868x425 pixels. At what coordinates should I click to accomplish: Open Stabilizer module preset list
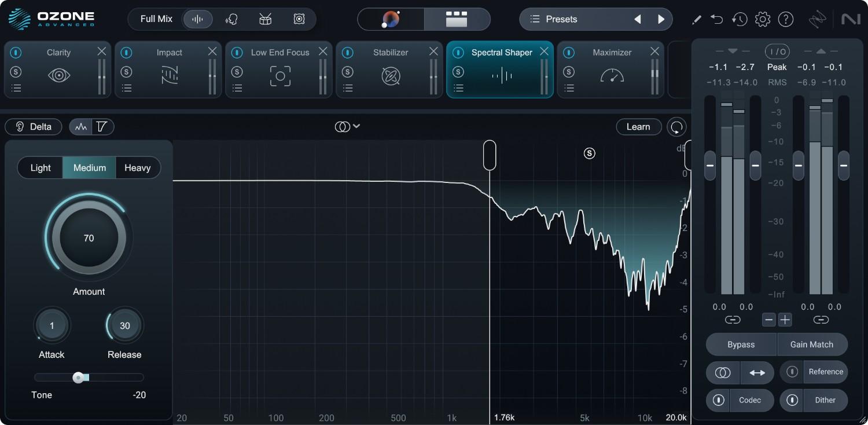pyautogui.click(x=348, y=88)
